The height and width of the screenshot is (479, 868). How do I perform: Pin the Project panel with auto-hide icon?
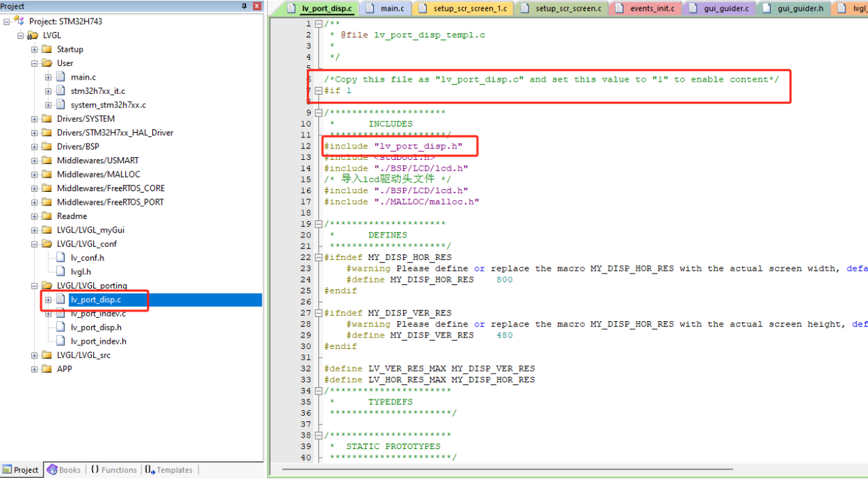tap(245, 6)
